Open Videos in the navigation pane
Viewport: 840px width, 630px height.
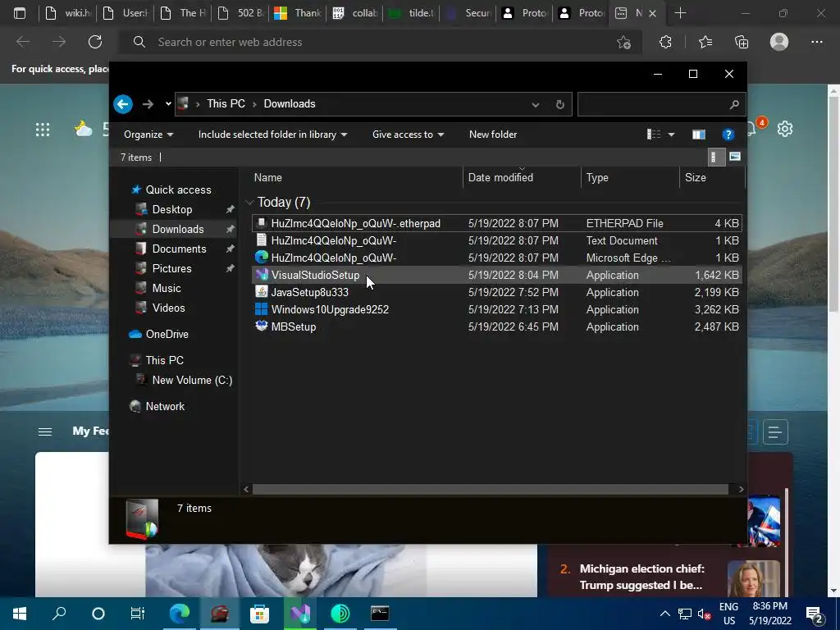(x=168, y=308)
